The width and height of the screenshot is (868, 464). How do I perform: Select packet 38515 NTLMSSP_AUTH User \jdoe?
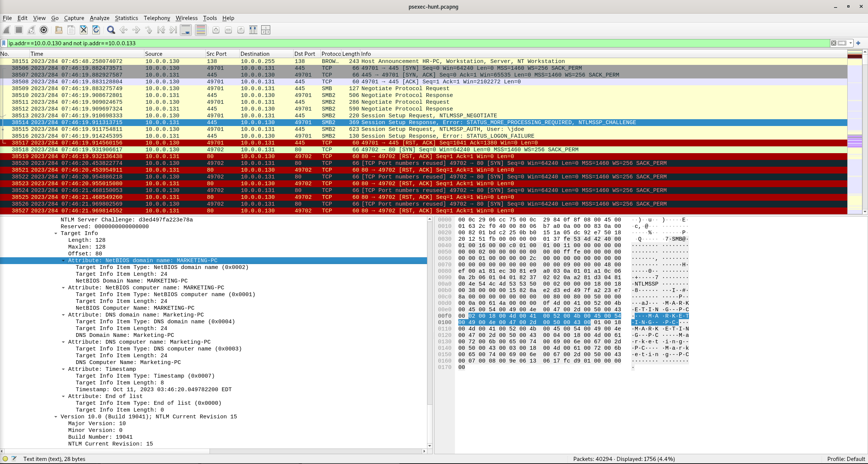(x=424, y=129)
